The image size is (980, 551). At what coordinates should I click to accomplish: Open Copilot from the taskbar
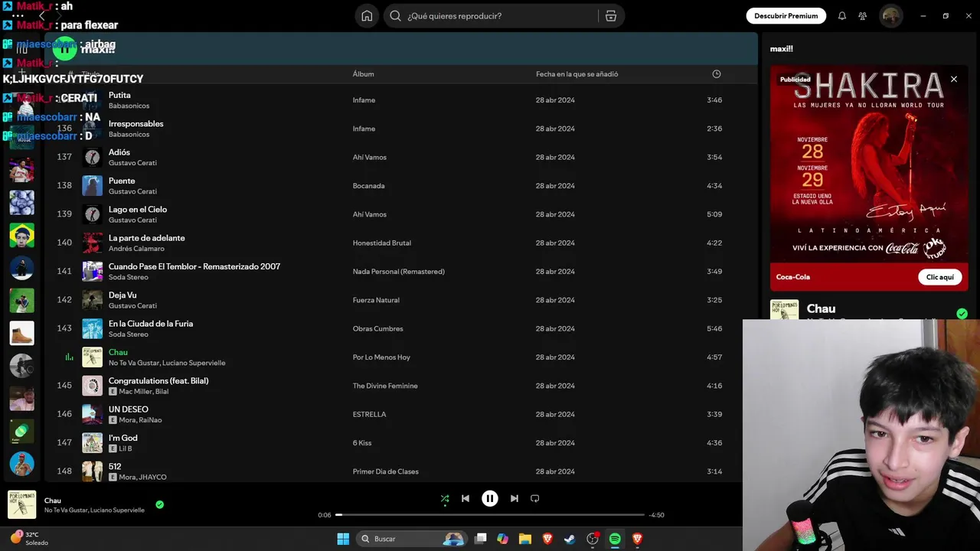[x=503, y=539]
